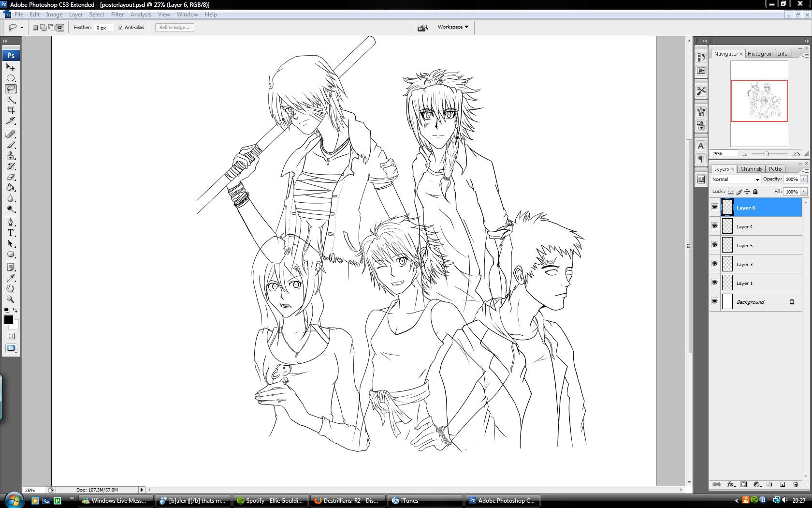Select the Hand tool
The width and height of the screenshot is (812, 508).
(11, 289)
